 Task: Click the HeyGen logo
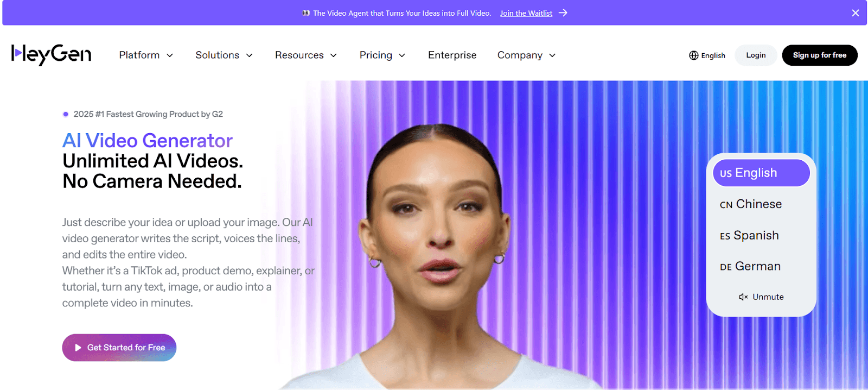coord(51,54)
